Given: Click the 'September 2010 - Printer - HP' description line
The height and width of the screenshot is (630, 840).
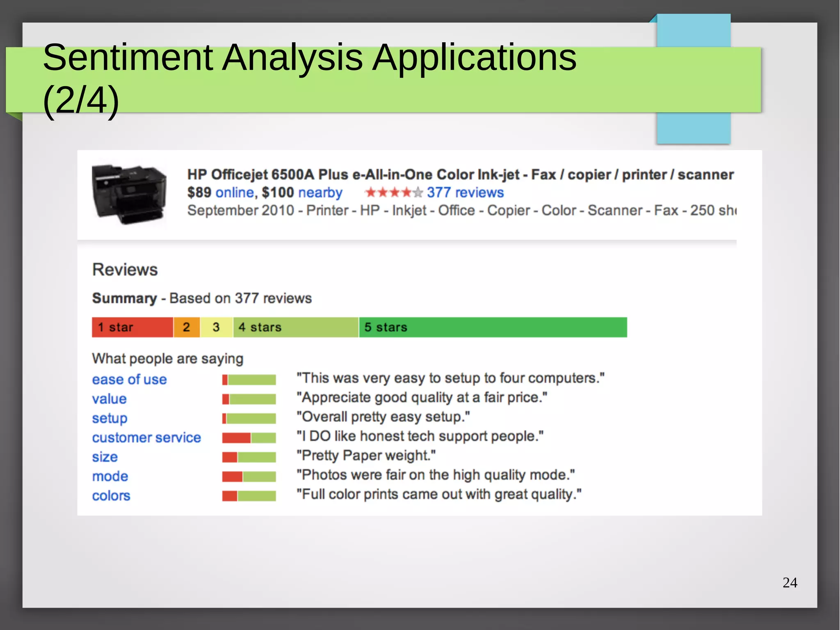Looking at the screenshot, I should coord(462,211).
